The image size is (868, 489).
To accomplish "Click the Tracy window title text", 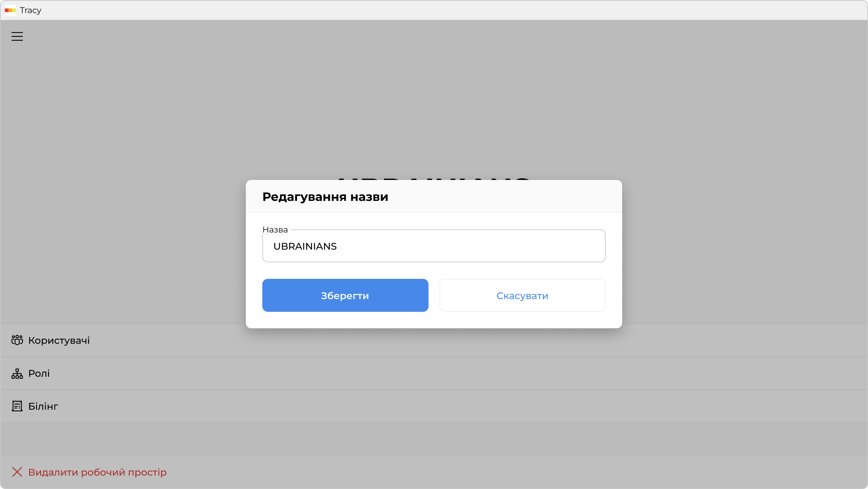I will click(x=31, y=10).
